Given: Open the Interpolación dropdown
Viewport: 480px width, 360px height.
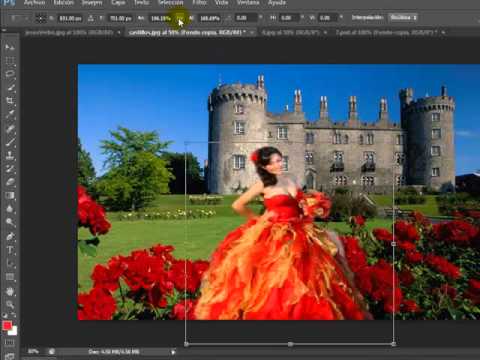Looking at the screenshot, I should point(404,17).
